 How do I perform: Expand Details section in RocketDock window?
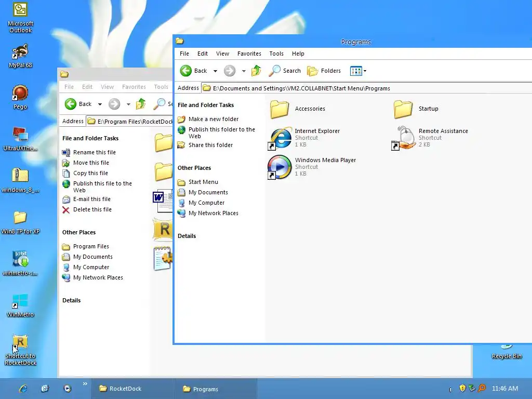(x=71, y=301)
